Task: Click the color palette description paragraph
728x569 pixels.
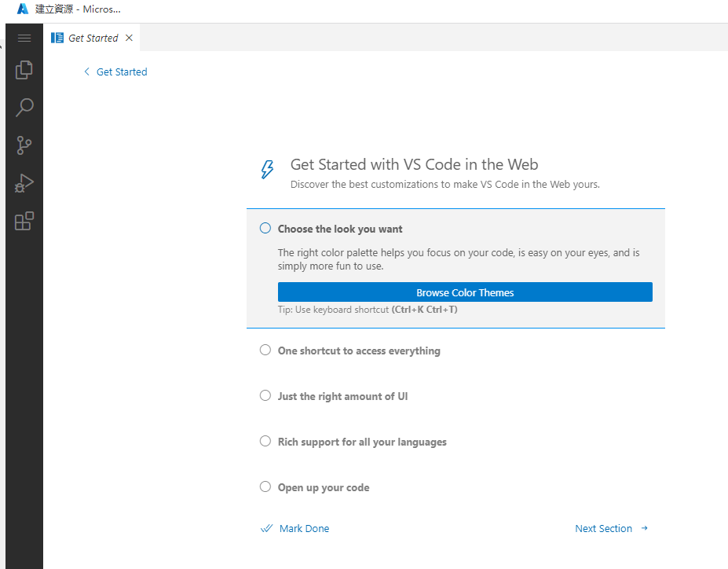Action: (459, 259)
